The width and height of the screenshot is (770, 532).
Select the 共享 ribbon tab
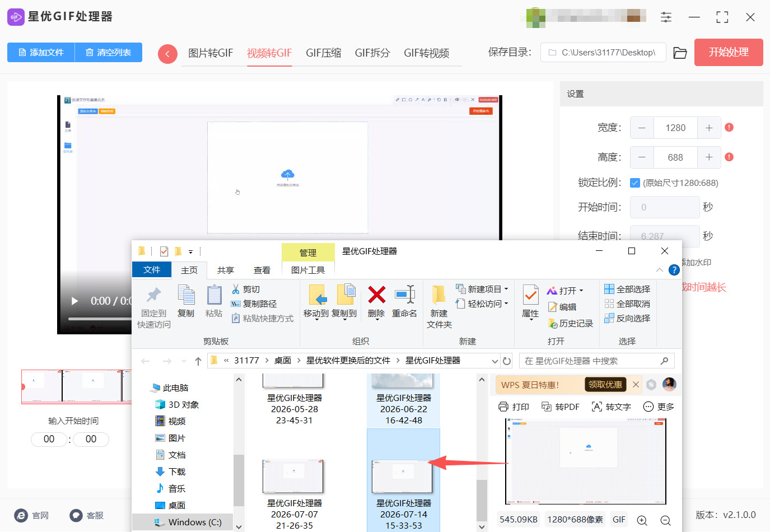226,270
